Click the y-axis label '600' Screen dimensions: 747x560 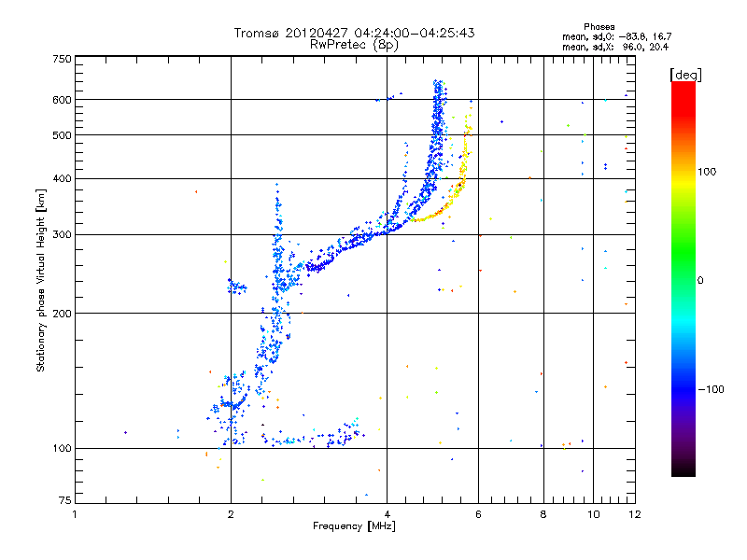[x=62, y=100]
